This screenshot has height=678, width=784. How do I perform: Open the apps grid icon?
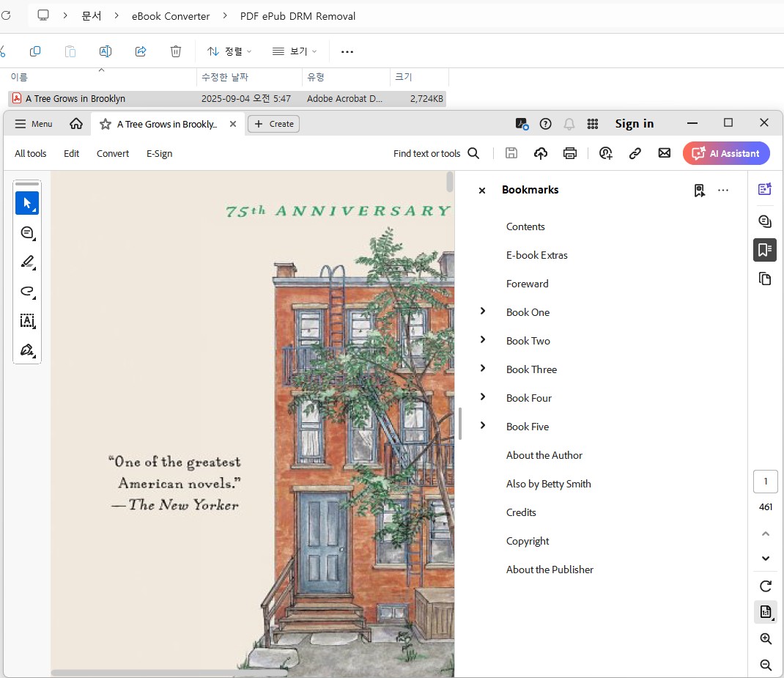593,123
